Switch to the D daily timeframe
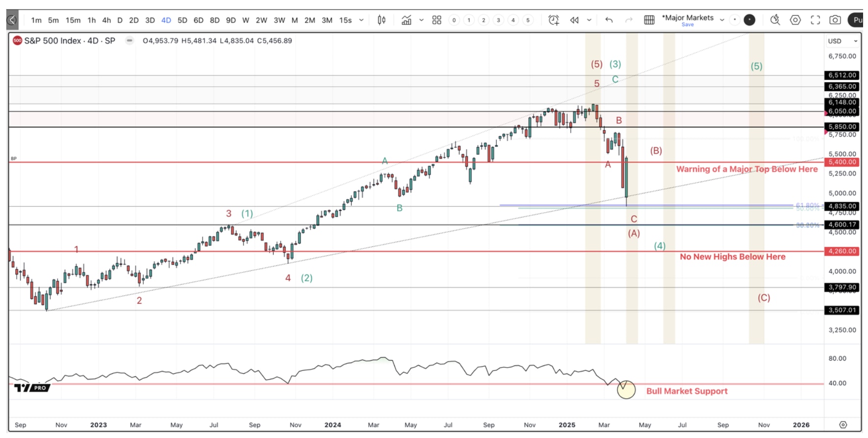The width and height of the screenshot is (868, 438). pyautogui.click(x=120, y=20)
